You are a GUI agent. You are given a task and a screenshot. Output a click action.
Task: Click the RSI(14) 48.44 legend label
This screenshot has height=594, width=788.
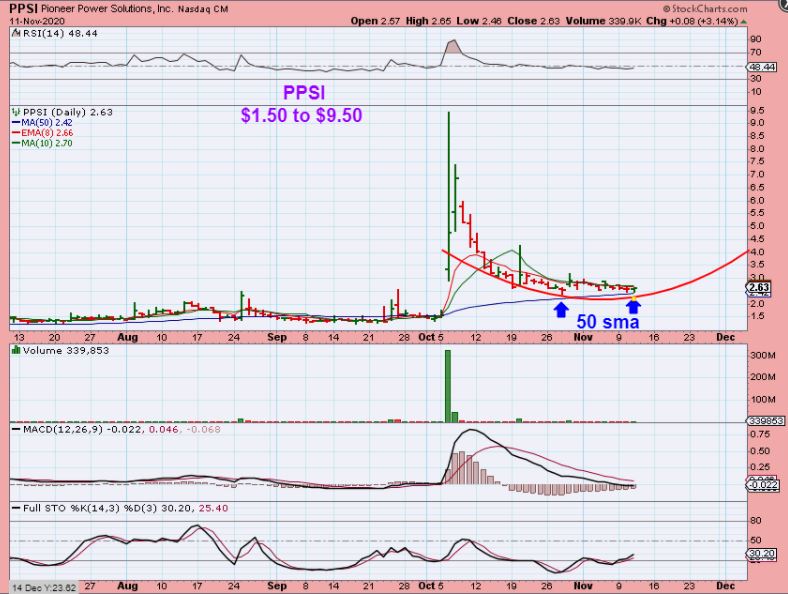tap(60, 33)
